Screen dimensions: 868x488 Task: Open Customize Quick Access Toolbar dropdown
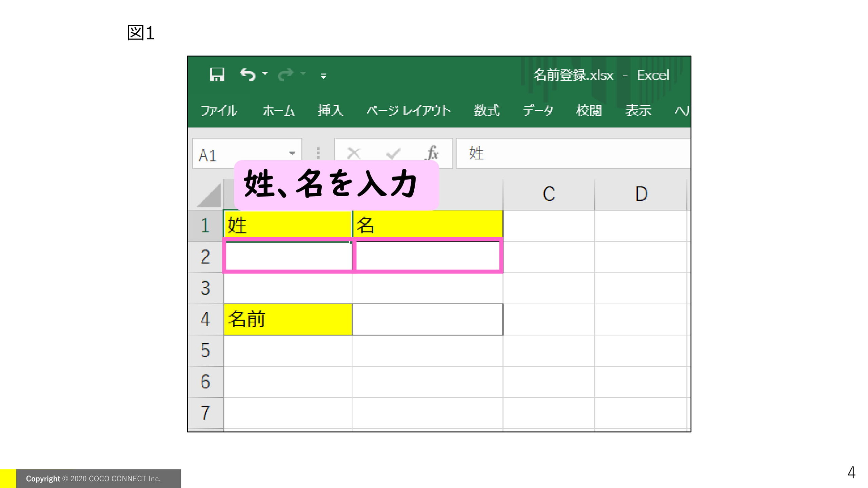tap(323, 76)
